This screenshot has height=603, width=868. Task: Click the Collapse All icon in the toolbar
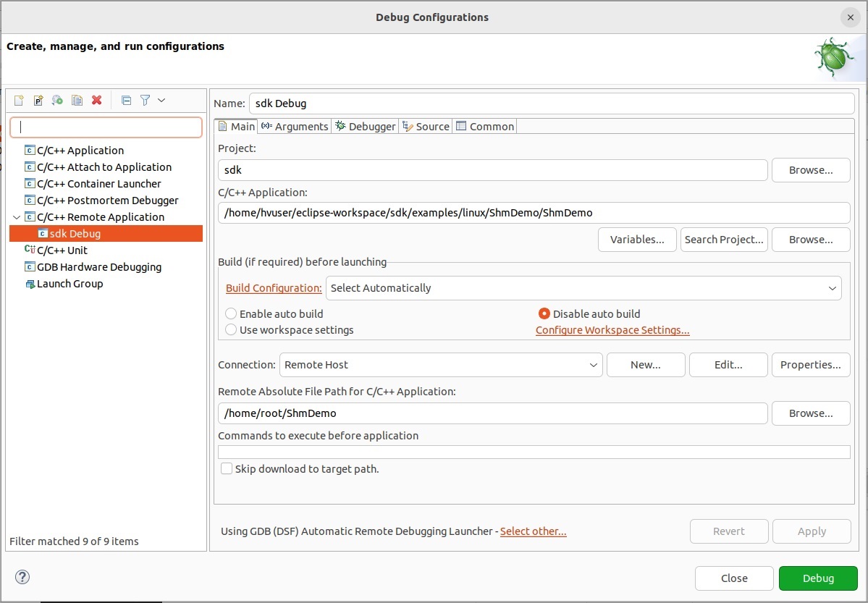click(126, 101)
